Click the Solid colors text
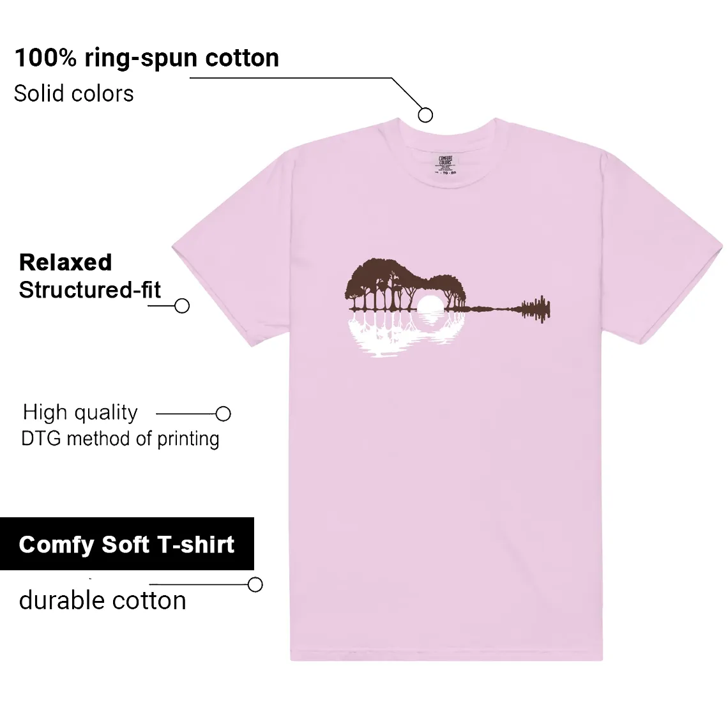The image size is (728, 728). coord(74,93)
